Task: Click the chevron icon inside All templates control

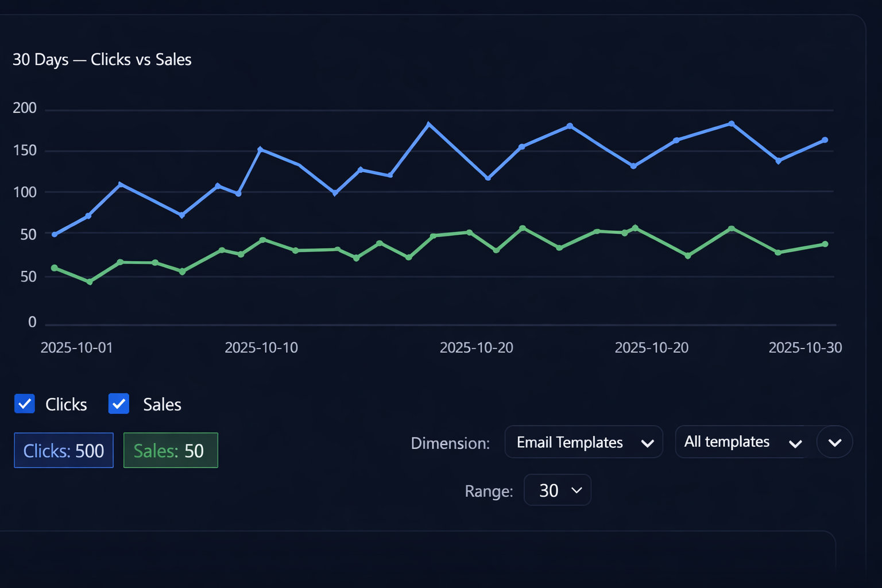Action: (796, 443)
